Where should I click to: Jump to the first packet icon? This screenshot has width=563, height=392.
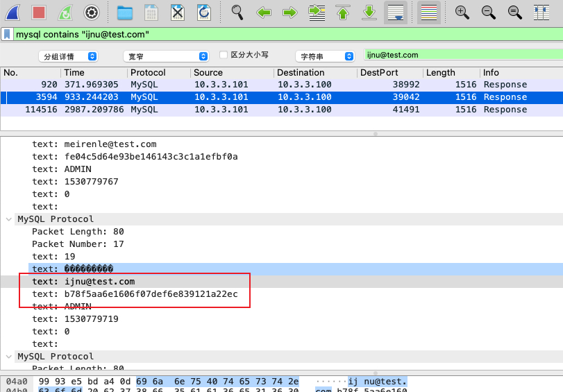(342, 12)
